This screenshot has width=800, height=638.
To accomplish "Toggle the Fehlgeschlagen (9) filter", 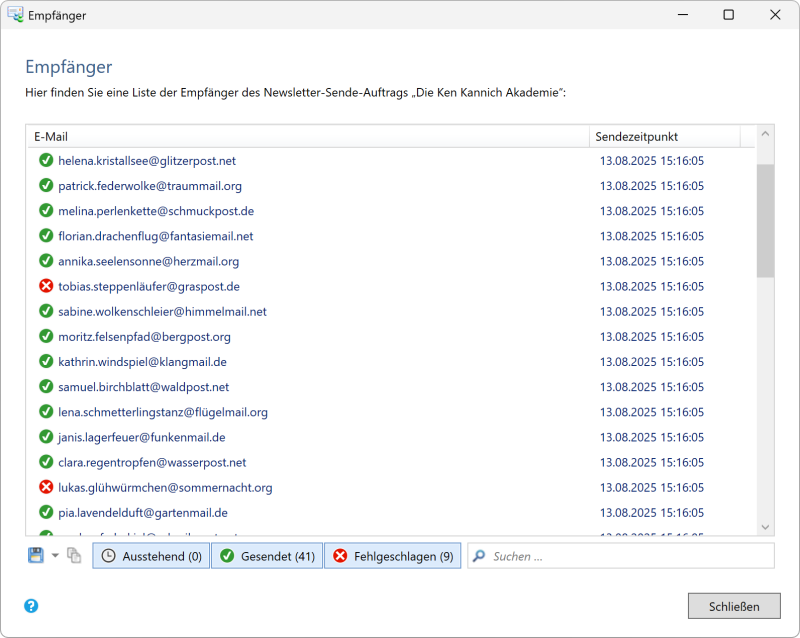I will click(x=392, y=556).
